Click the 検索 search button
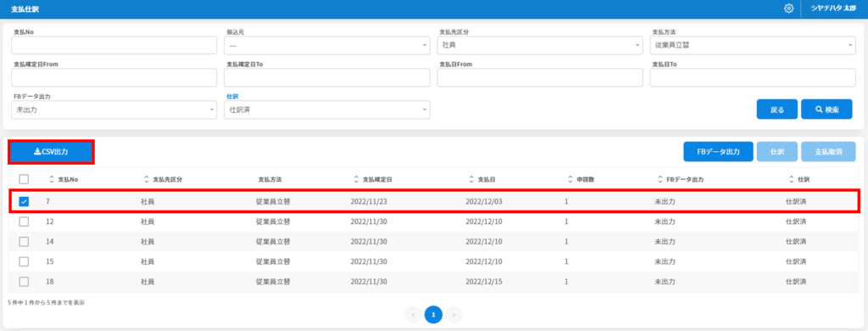868x331 pixels. pyautogui.click(x=826, y=109)
